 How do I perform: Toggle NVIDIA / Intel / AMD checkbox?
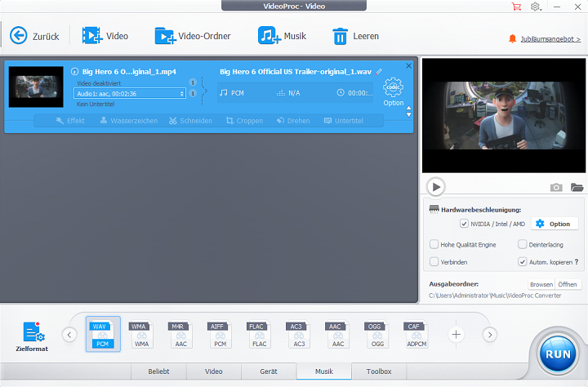click(464, 224)
